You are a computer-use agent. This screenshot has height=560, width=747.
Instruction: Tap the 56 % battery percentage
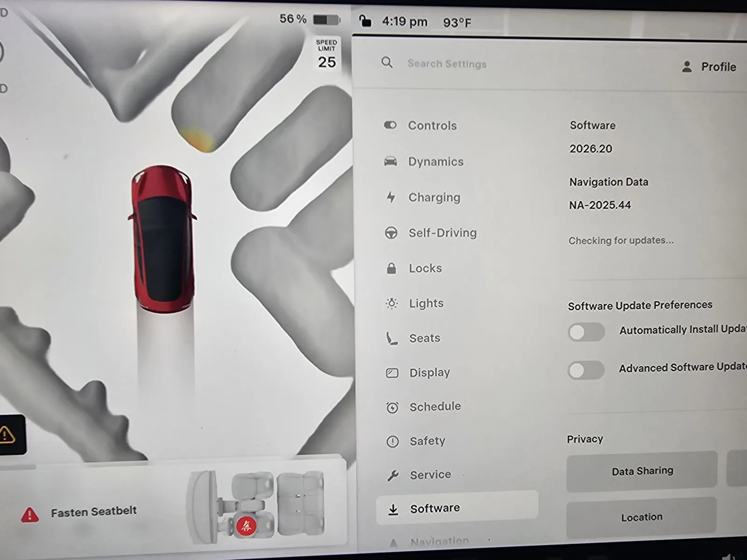[x=293, y=19]
